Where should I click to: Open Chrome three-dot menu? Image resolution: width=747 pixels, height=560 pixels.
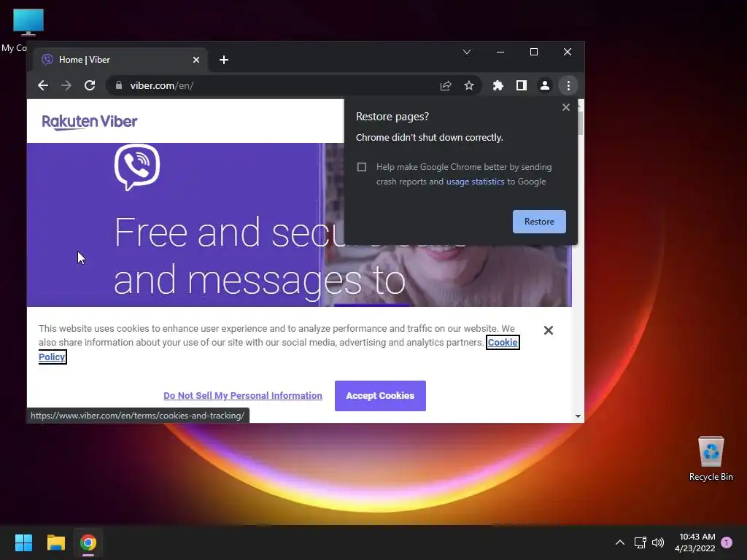[x=568, y=86]
